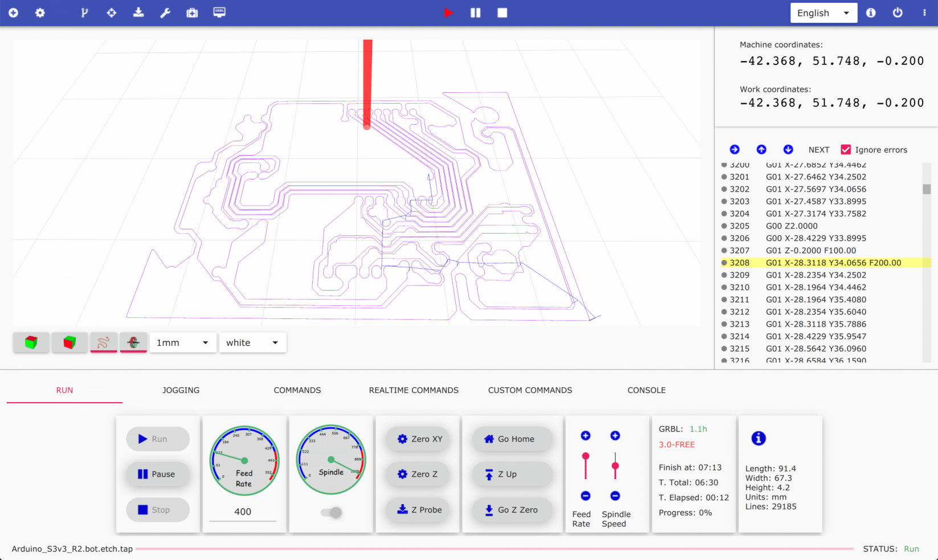Click the first-aid kit toolbar icon
Viewport: 938px width, 560px height.
(x=192, y=12)
